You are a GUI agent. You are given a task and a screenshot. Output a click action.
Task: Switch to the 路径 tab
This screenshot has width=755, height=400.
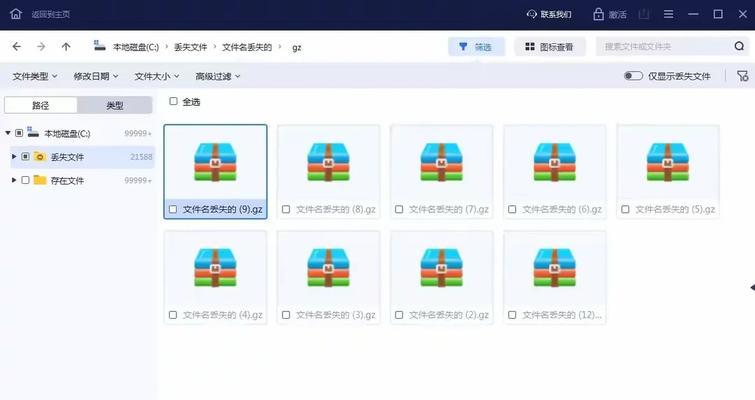[41, 105]
